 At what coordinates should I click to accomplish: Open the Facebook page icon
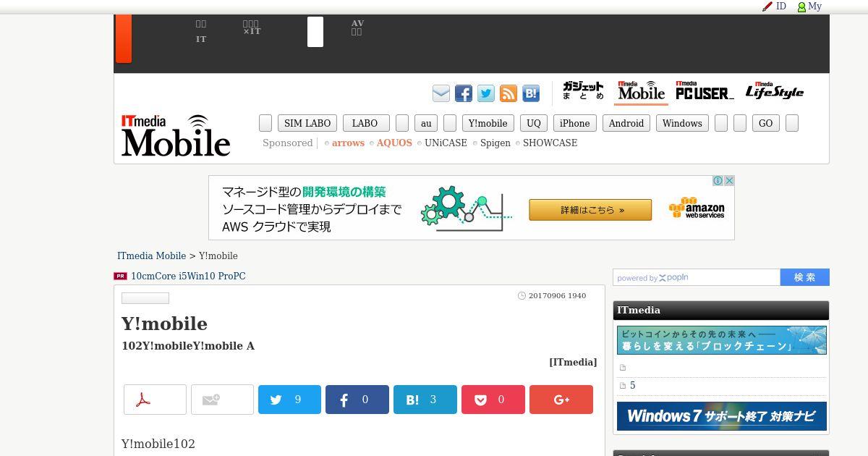point(464,93)
